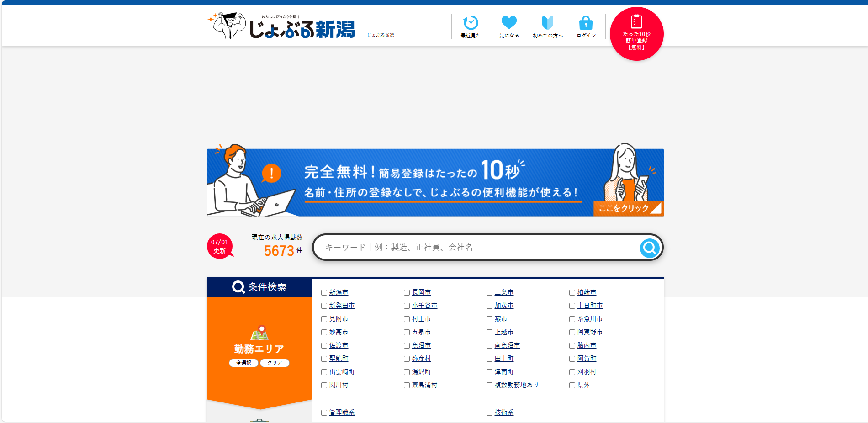Viewport: 868px width, 423px height.
Task: Click the 勤務エリア map icon
Action: click(x=259, y=333)
